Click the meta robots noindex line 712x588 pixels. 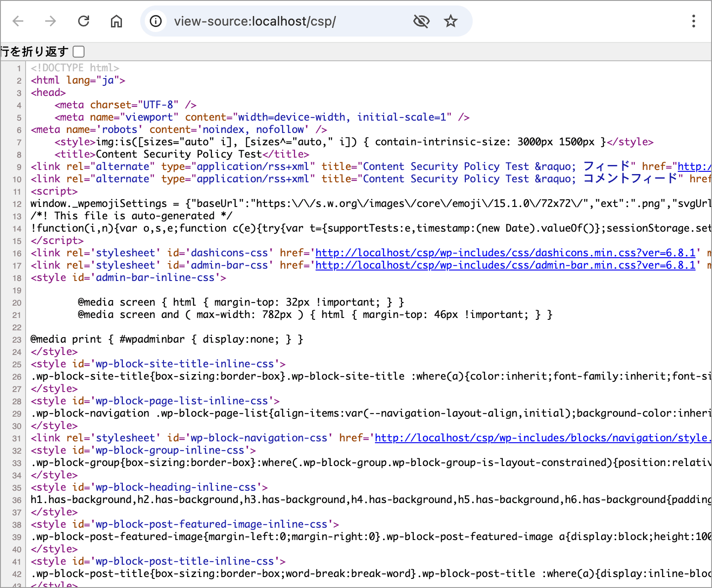point(179,130)
